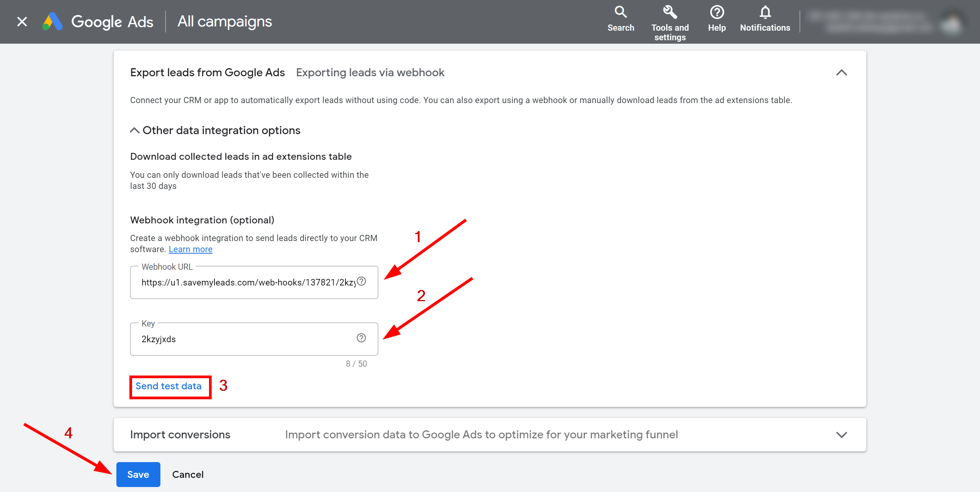Collapse the Export leads from Google Ads section
Image resolution: width=980 pixels, height=492 pixels.
pos(841,72)
